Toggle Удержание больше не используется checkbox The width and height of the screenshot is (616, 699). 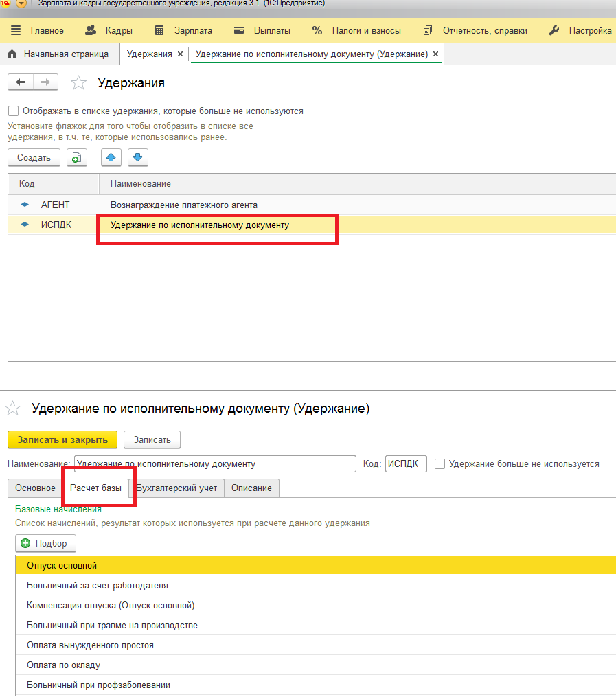(440, 463)
